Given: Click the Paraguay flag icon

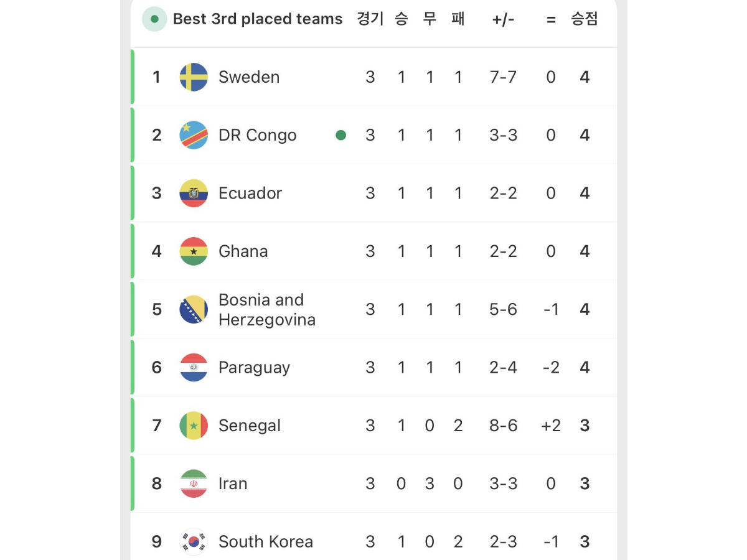Looking at the screenshot, I should point(194,367).
